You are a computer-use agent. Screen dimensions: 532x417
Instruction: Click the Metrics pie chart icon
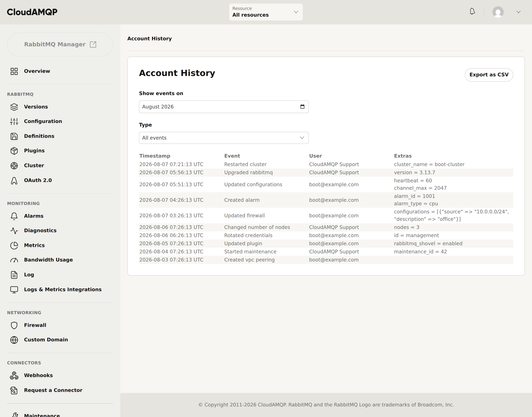point(14,245)
